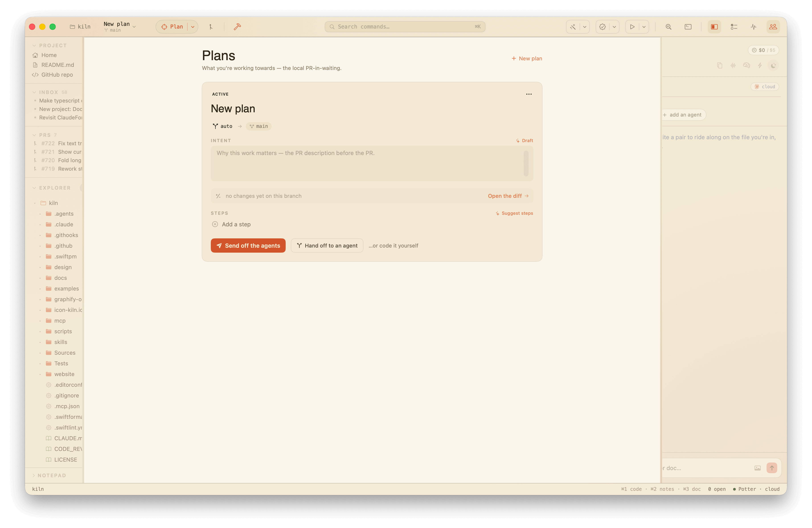Toggle the moon night mode icon
This screenshot has height=528, width=812.
(773, 65)
